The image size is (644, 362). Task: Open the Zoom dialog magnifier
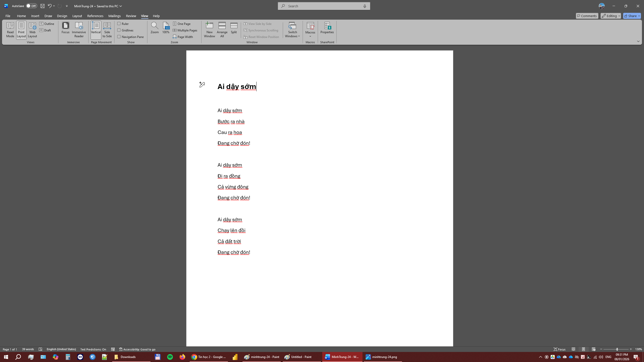pyautogui.click(x=154, y=28)
